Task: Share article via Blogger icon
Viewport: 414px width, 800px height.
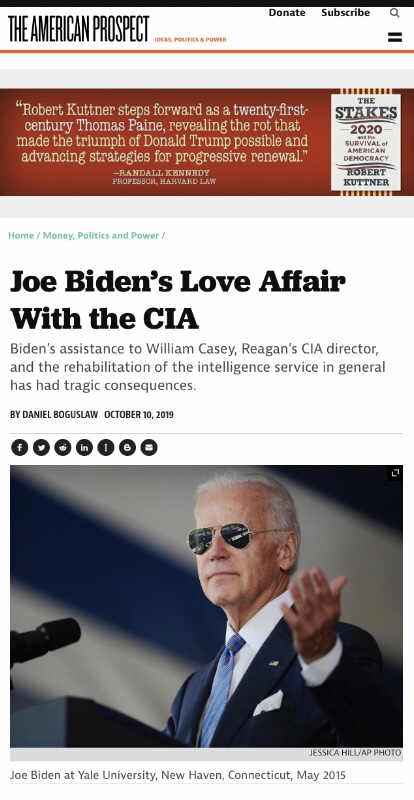Action: point(127,447)
